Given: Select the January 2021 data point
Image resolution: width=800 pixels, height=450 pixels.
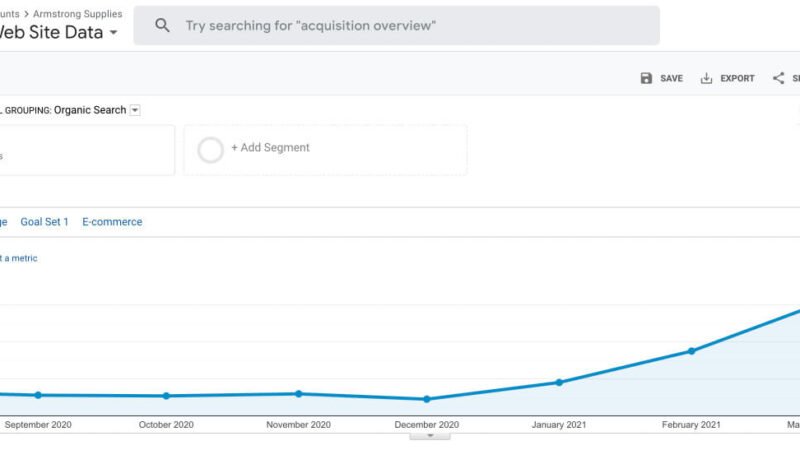Looking at the screenshot, I should click(x=559, y=382).
